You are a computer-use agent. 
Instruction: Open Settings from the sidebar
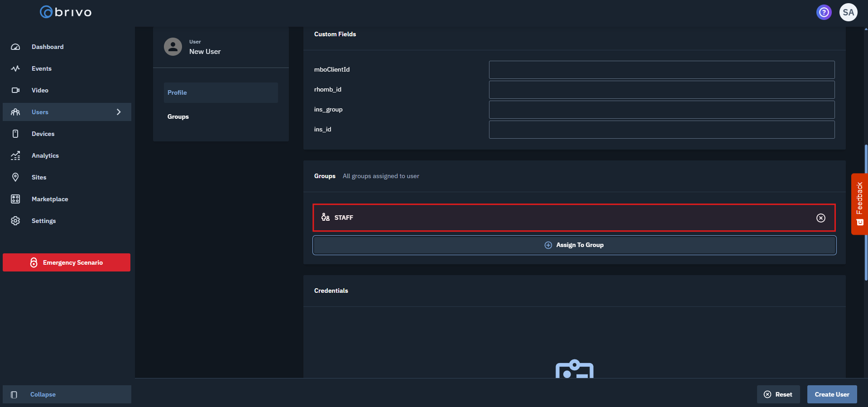pos(43,221)
